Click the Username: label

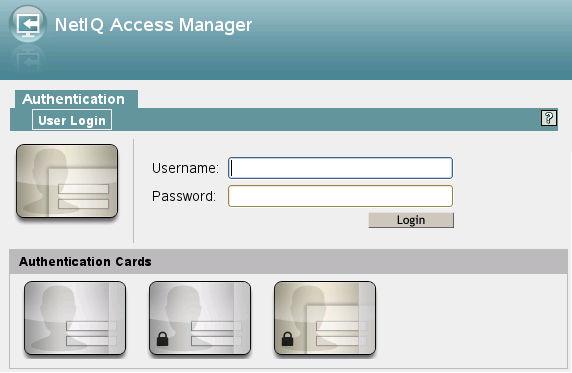(185, 168)
